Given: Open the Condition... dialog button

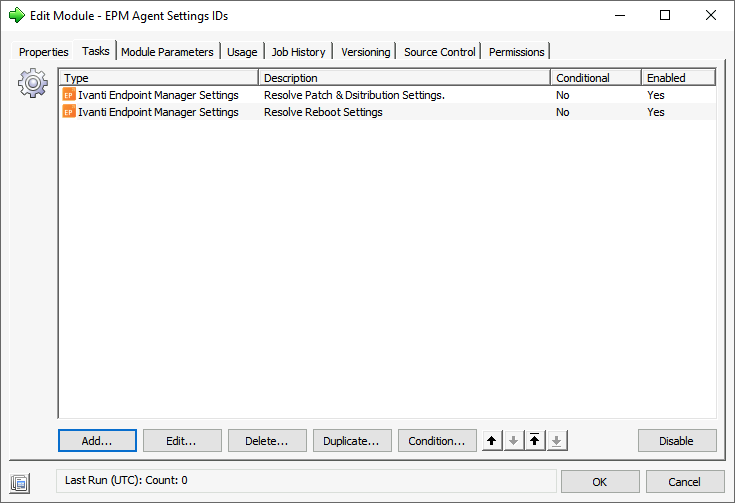Looking at the screenshot, I should (x=437, y=441).
